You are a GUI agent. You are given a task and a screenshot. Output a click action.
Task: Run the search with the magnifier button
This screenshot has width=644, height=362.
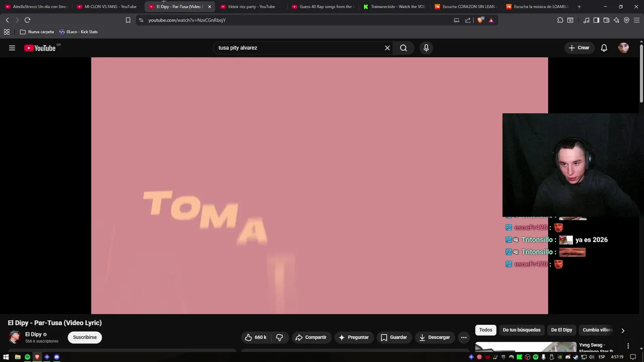tap(404, 48)
